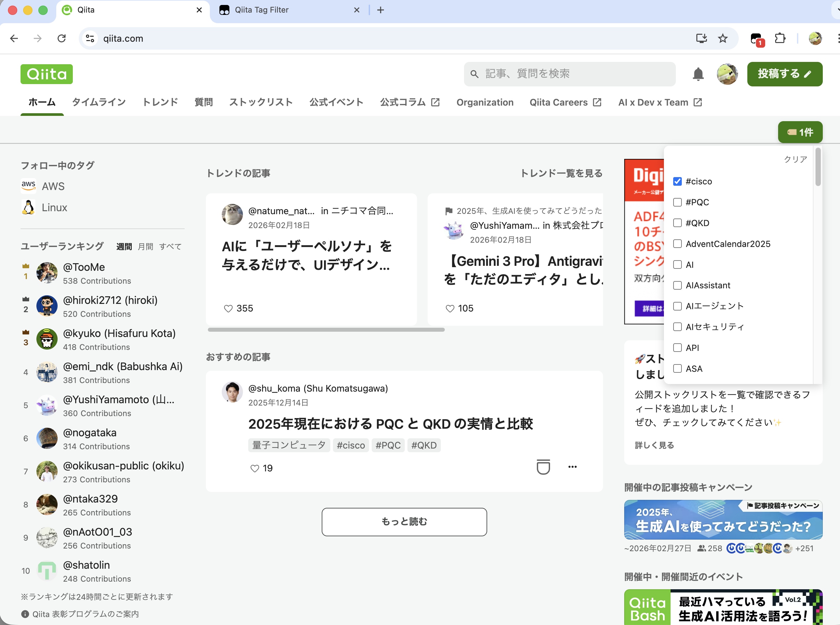
Task: Open the article options ellipsis menu
Action: click(x=572, y=467)
